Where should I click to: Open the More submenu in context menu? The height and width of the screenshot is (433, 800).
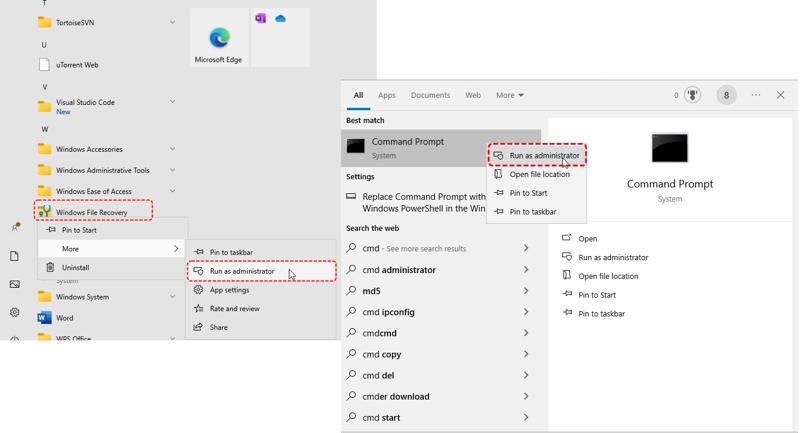click(x=113, y=248)
